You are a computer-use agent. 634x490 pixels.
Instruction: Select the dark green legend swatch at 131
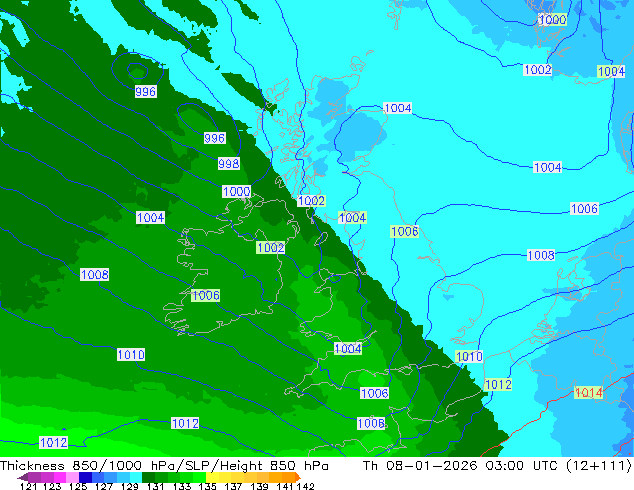[148, 477]
